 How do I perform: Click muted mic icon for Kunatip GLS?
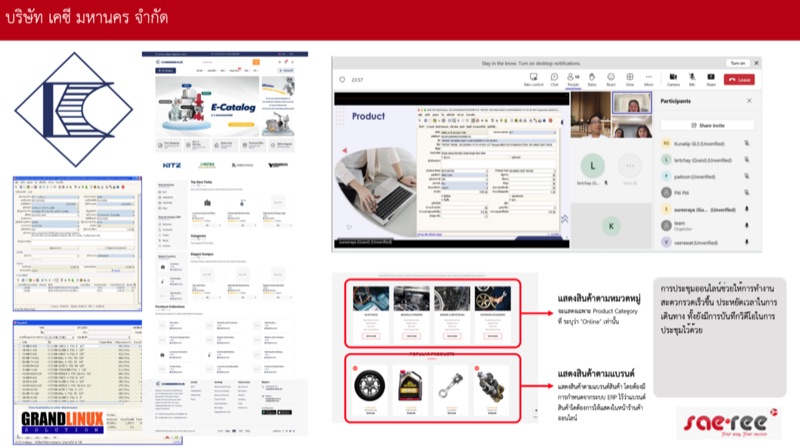click(747, 143)
